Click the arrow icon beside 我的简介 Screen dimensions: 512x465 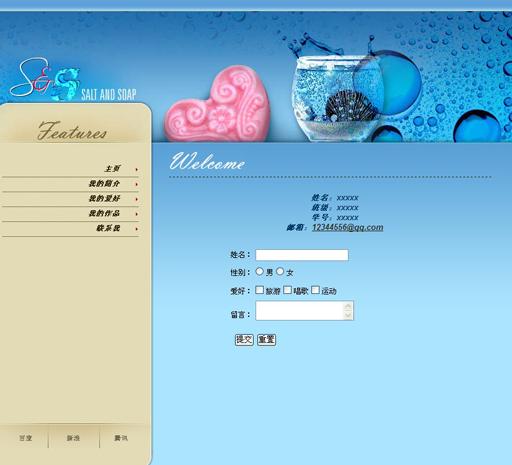[x=137, y=184]
